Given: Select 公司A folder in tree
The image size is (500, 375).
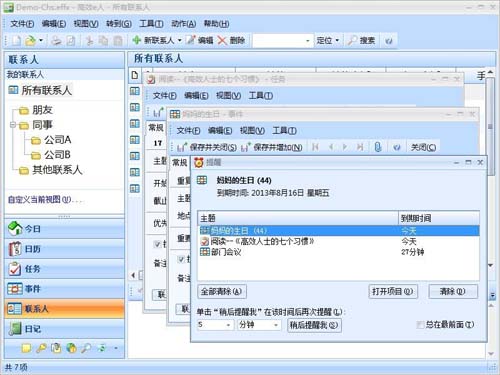Looking at the screenshot, I should [51, 140].
